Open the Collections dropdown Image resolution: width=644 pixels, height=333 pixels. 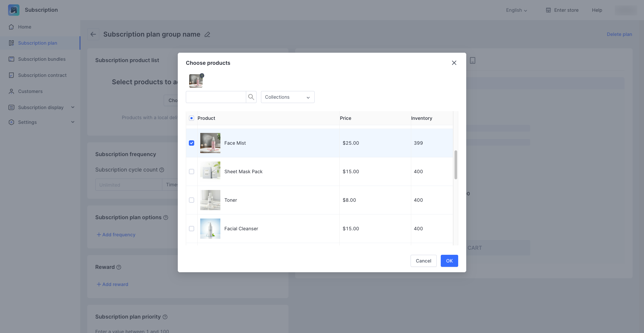click(287, 97)
